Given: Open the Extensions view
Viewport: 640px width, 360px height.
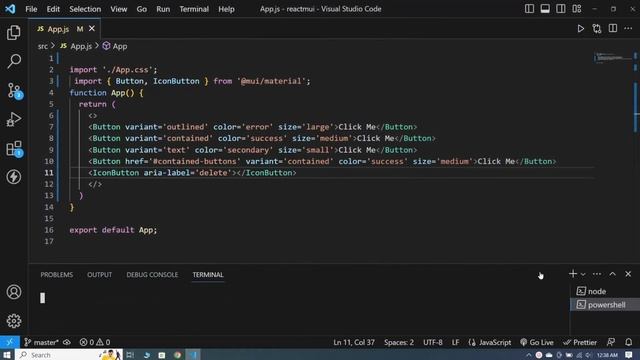Looking at the screenshot, I should click(14, 149).
